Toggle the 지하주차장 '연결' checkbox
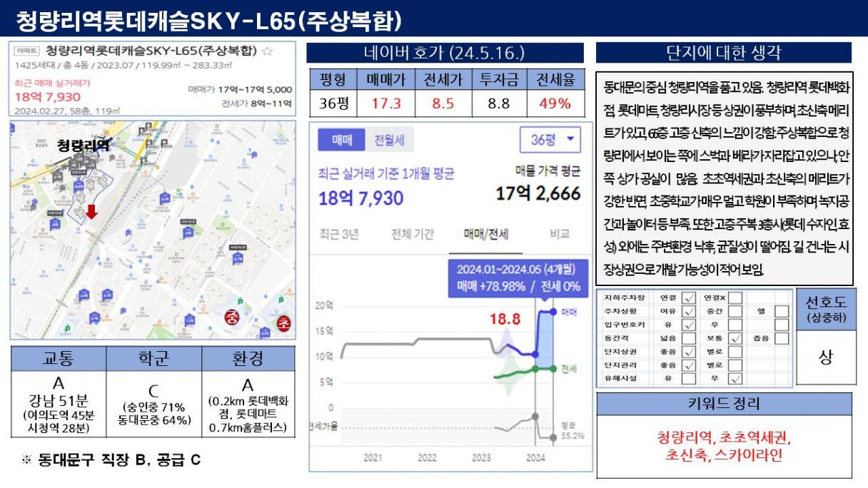The image size is (868, 488). 689,298
